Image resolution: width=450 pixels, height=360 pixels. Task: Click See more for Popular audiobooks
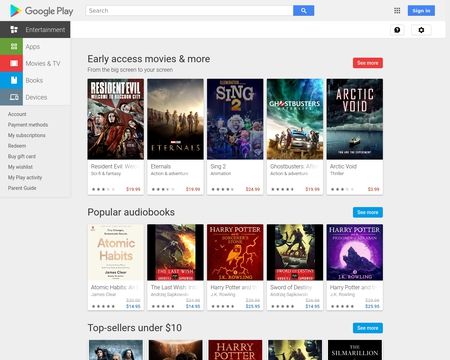pos(368,212)
